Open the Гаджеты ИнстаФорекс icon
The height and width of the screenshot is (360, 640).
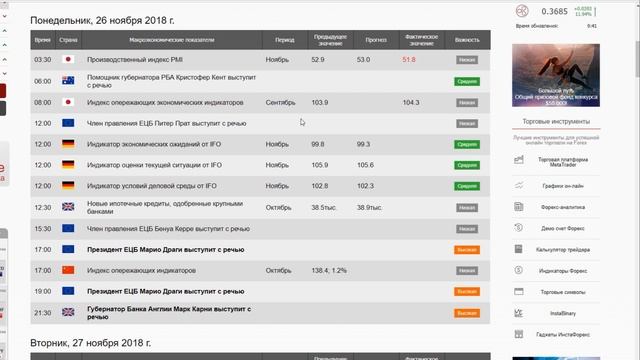pos(519,334)
